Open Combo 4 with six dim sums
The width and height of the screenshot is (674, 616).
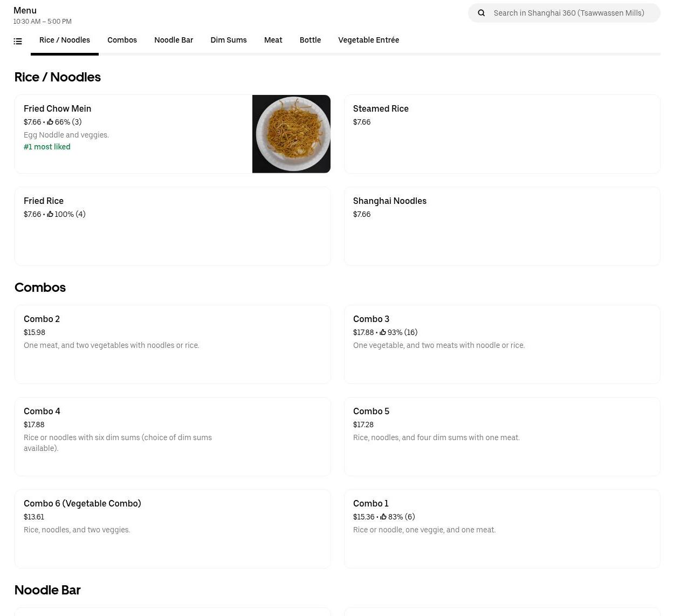click(173, 436)
